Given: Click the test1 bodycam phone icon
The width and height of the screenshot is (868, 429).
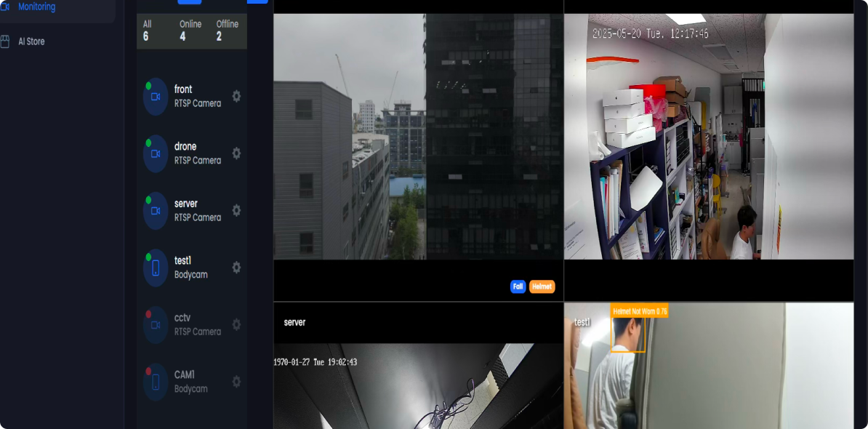Looking at the screenshot, I should click(156, 268).
